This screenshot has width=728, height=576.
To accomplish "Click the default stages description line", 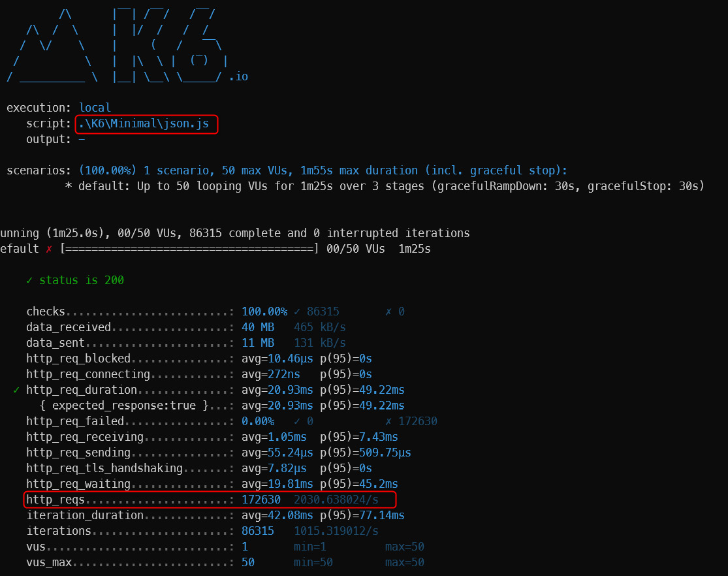I will (x=385, y=186).
